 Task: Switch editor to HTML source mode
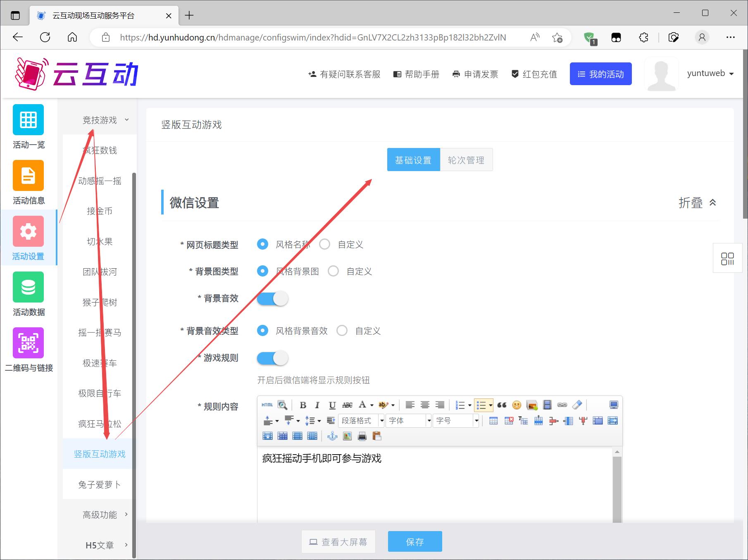[267, 405]
